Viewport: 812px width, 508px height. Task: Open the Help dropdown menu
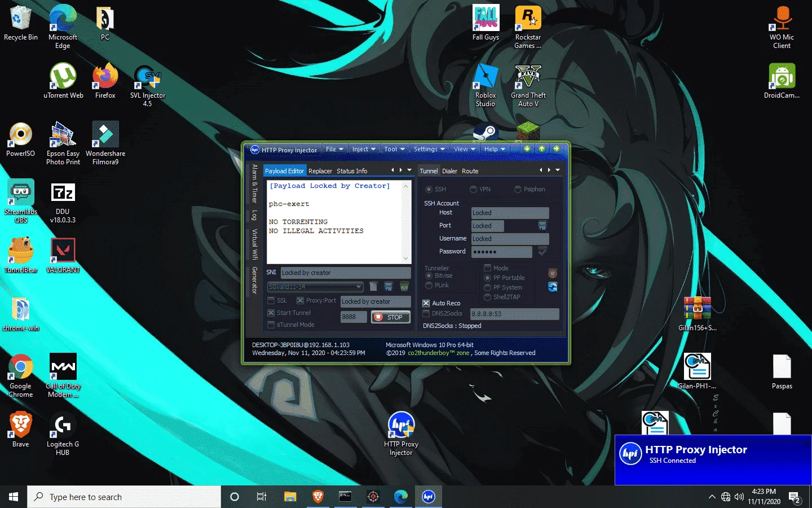pyautogui.click(x=495, y=149)
